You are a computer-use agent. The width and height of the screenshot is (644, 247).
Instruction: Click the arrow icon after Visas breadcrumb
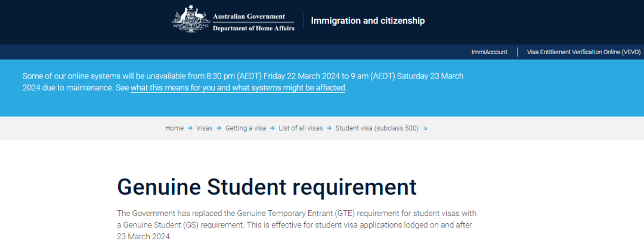pos(219,128)
